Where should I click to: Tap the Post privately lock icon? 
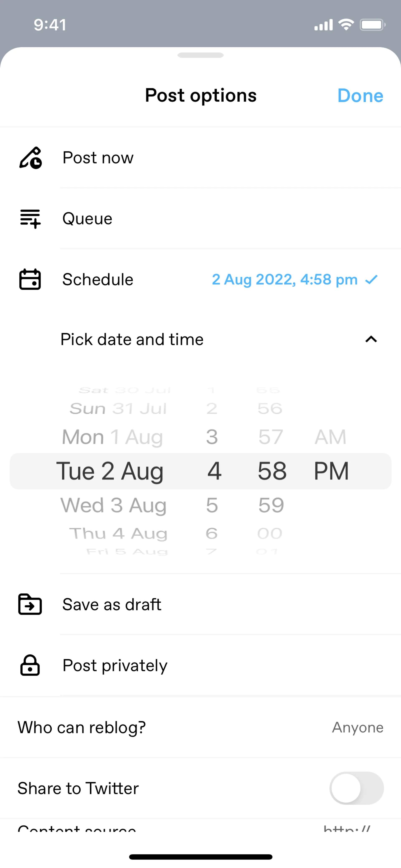(30, 665)
